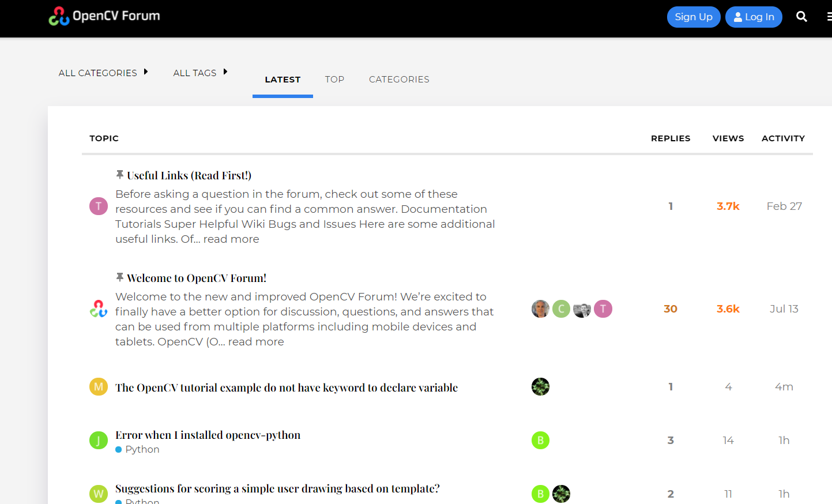The image size is (832, 504).
Task: Sort topics by the REPLIES column header
Action: tap(671, 138)
